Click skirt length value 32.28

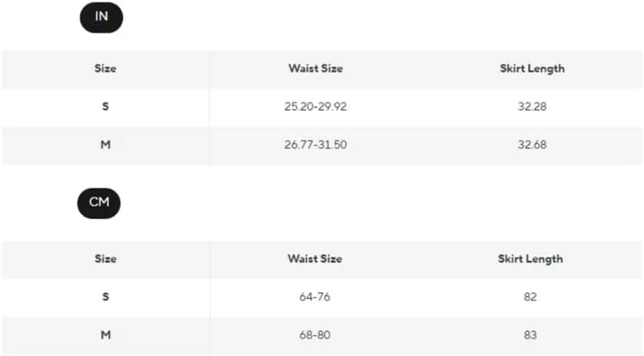[x=532, y=106]
